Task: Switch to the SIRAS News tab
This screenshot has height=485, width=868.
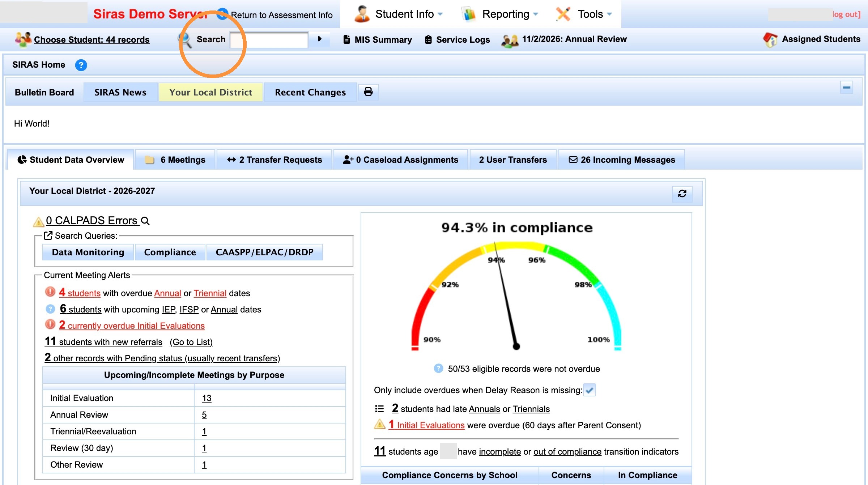Action: point(120,92)
